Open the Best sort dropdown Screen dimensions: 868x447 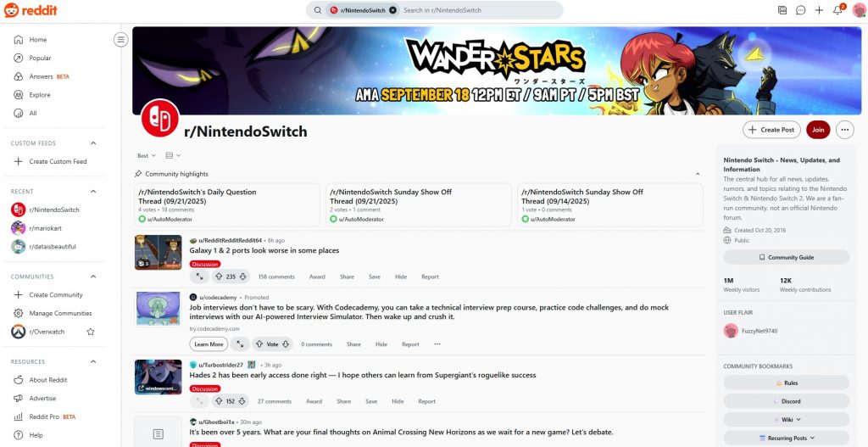147,156
